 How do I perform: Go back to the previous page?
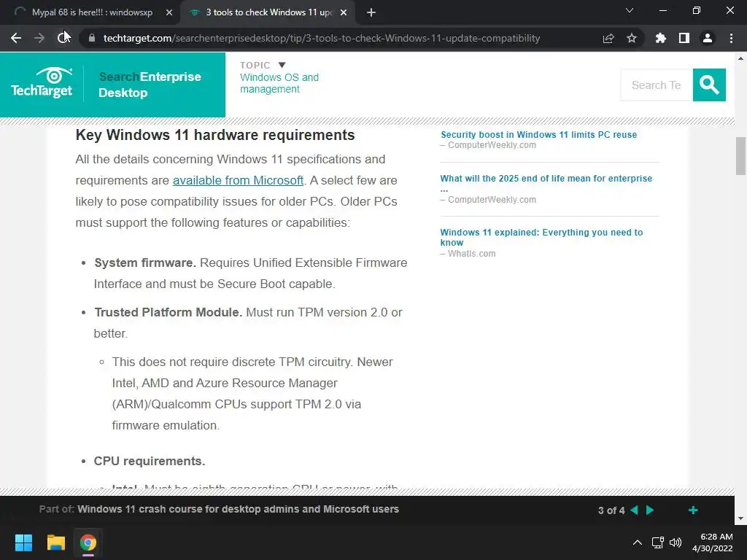tap(16, 38)
